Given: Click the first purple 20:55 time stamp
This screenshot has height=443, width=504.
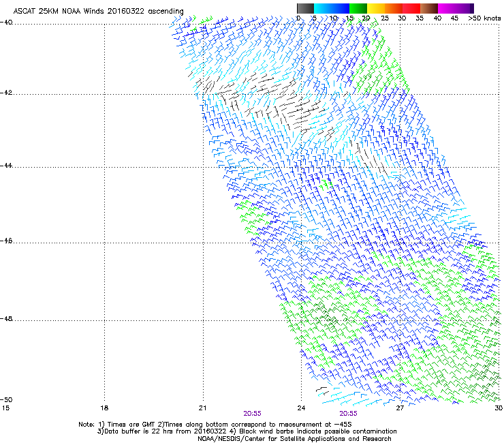Looking at the screenshot, I should point(252,414).
